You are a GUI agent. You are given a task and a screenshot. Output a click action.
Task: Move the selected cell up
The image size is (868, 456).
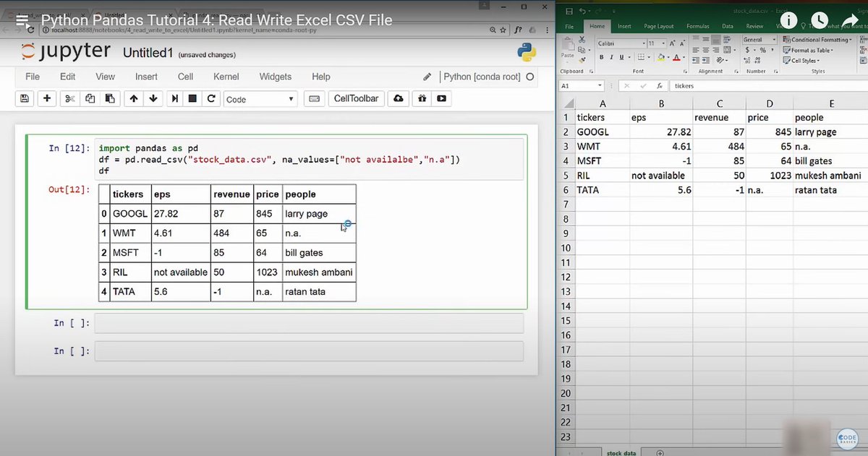tap(133, 99)
